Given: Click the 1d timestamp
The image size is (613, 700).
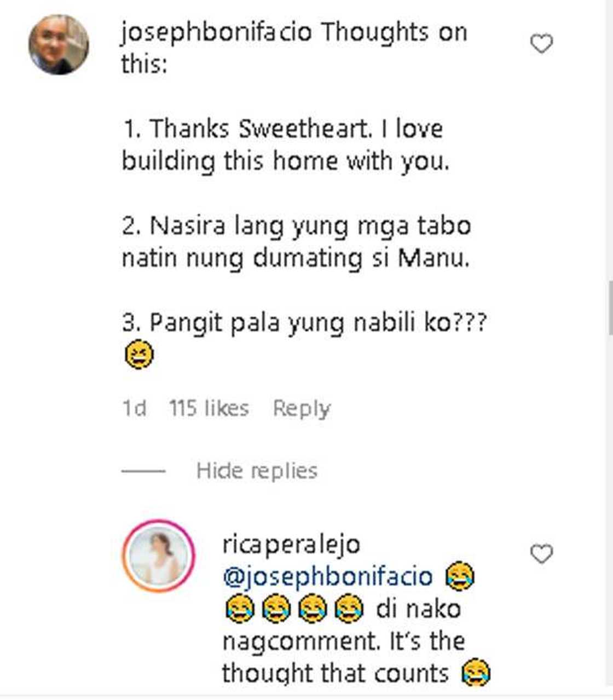Looking at the screenshot, I should (x=134, y=408).
